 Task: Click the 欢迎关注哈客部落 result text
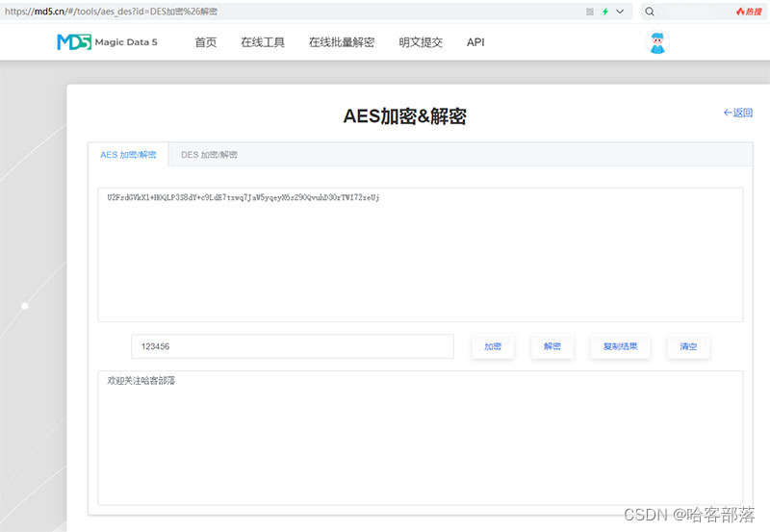tap(141, 381)
